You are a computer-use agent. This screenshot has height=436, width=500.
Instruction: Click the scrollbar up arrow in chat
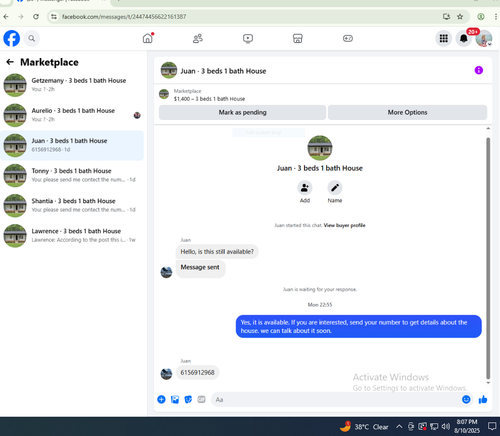click(488, 128)
